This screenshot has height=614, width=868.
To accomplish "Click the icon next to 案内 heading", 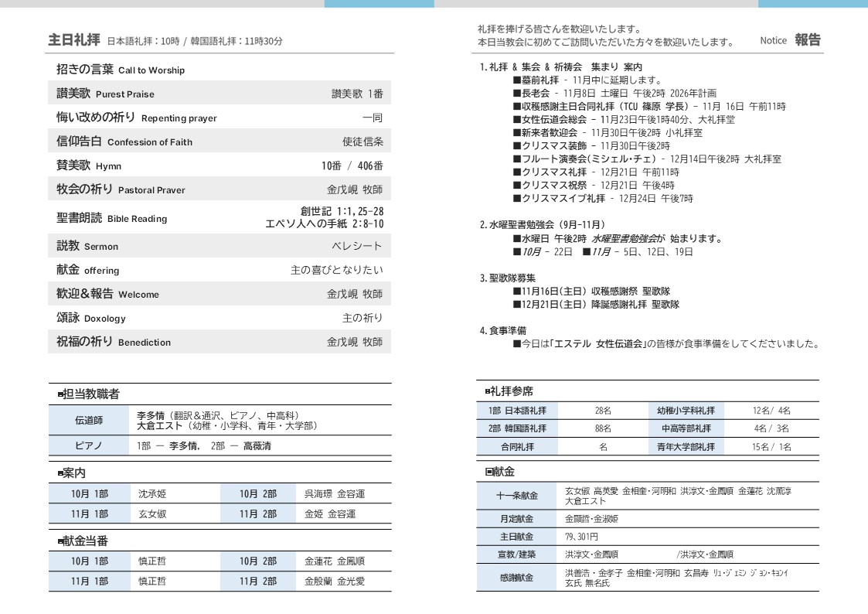I will pos(60,473).
